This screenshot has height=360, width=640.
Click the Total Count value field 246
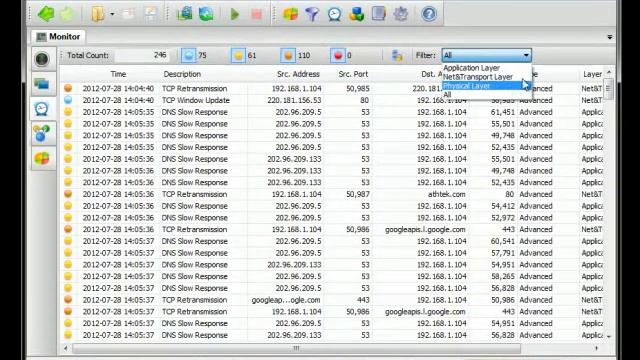pos(142,55)
